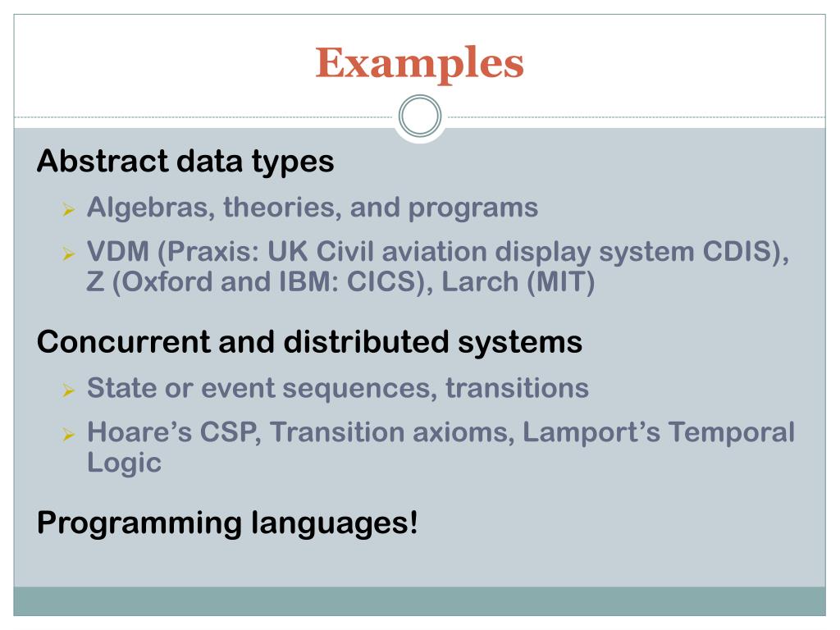Click the arrow bullet before Hoare's CSP
The width and height of the screenshot is (840, 630).
[69, 433]
